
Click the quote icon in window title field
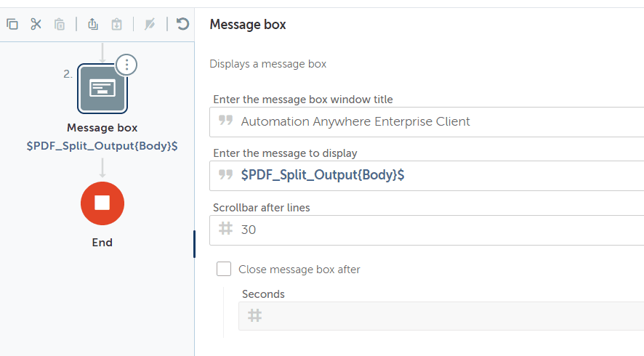tap(225, 121)
